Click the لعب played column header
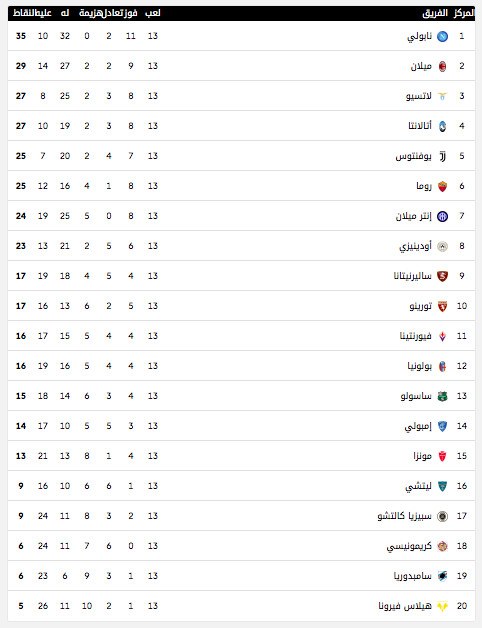This screenshot has width=482, height=628. pos(153,13)
